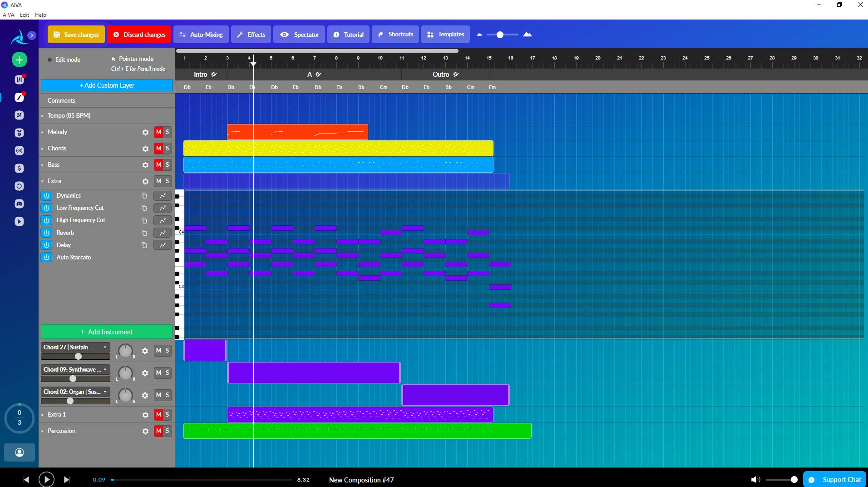Collapse the Extra track layer
Screen dimensions: 868x487
point(43,181)
